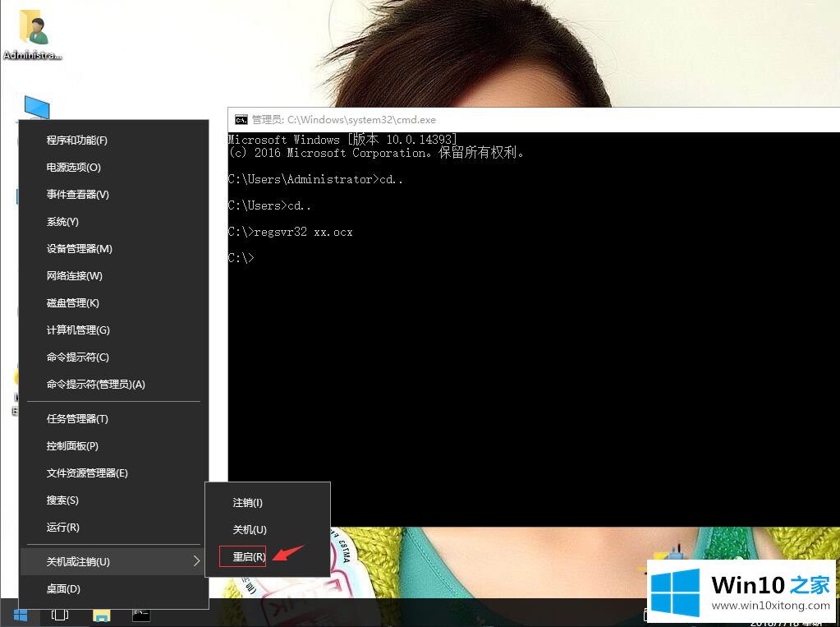Choose 注销(I) in the submenu

pos(268,503)
